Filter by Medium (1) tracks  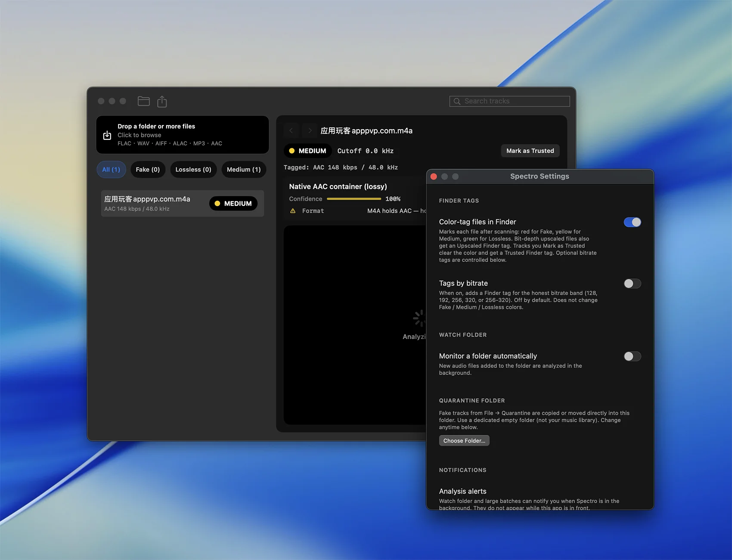click(x=244, y=170)
